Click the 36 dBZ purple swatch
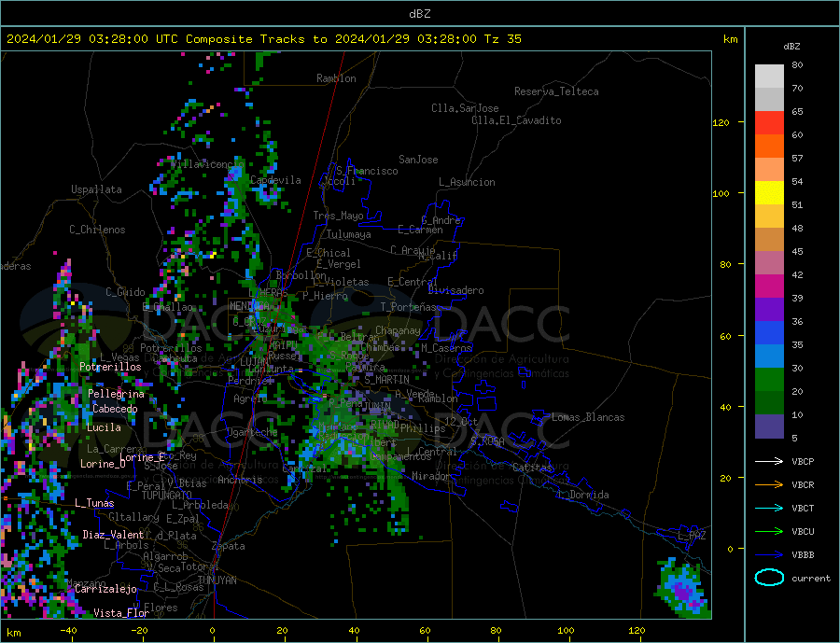 (x=769, y=310)
